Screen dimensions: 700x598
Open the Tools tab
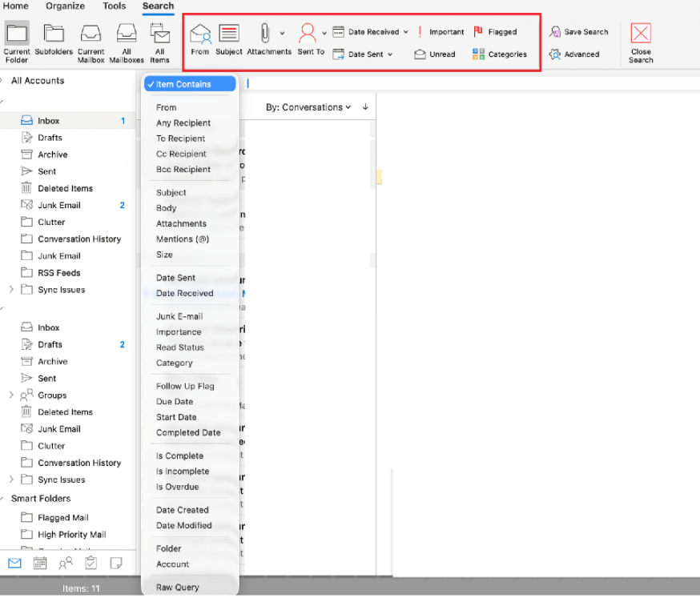click(x=115, y=6)
